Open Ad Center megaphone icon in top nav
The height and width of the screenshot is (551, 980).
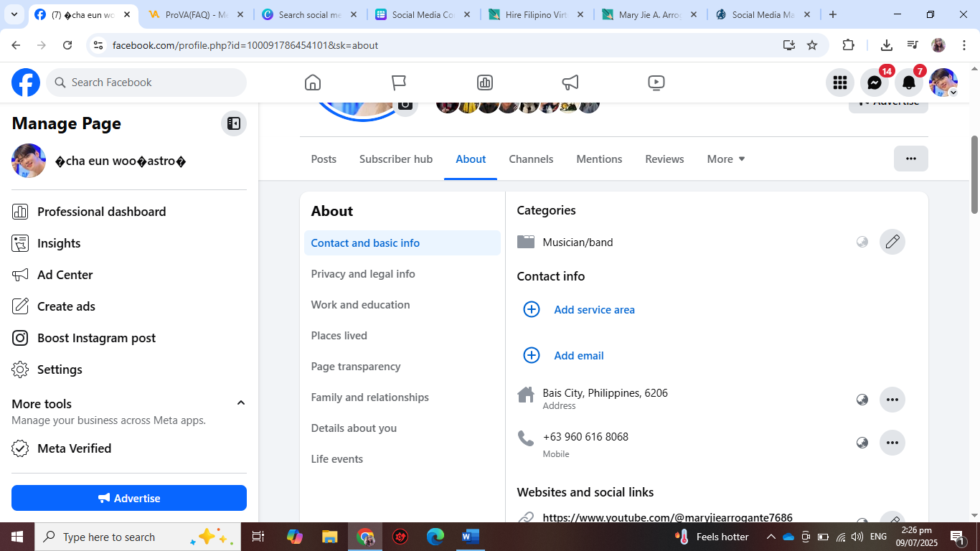click(x=570, y=83)
